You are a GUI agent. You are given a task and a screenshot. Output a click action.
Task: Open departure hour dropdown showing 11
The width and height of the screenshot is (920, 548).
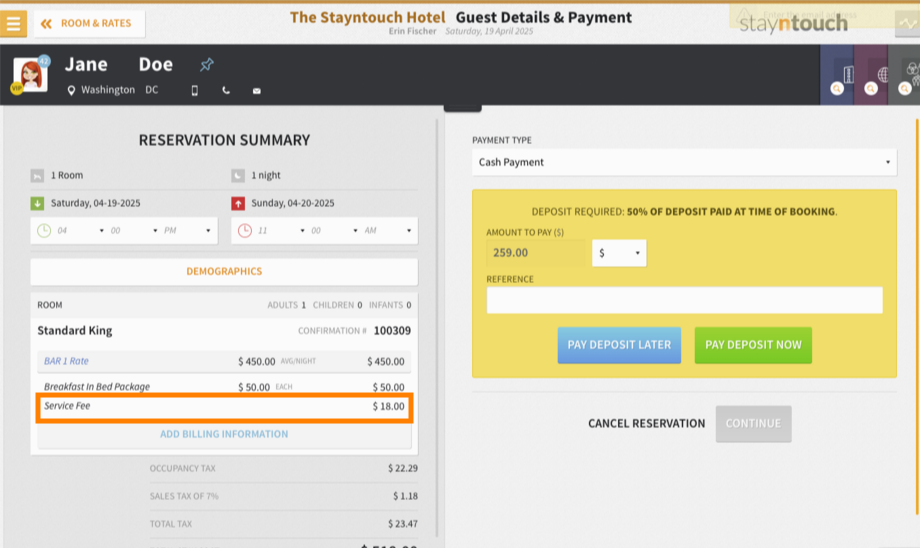pyautogui.click(x=281, y=231)
